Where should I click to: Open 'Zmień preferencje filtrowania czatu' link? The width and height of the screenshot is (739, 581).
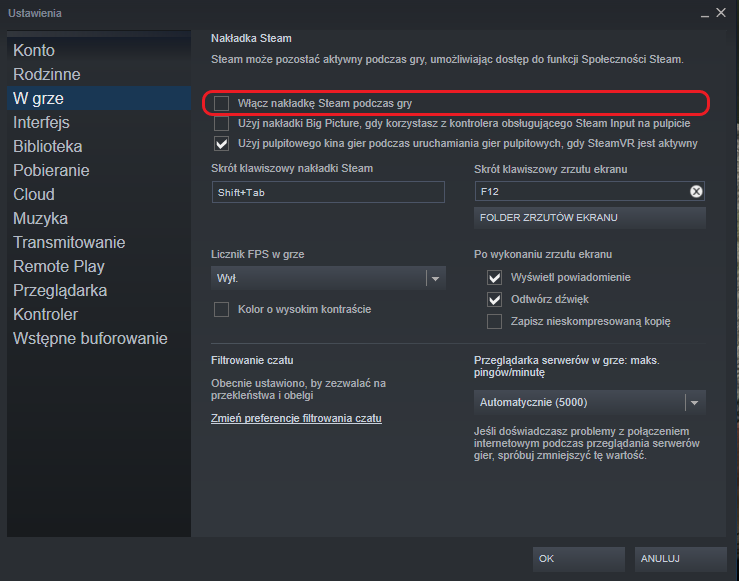click(296, 418)
